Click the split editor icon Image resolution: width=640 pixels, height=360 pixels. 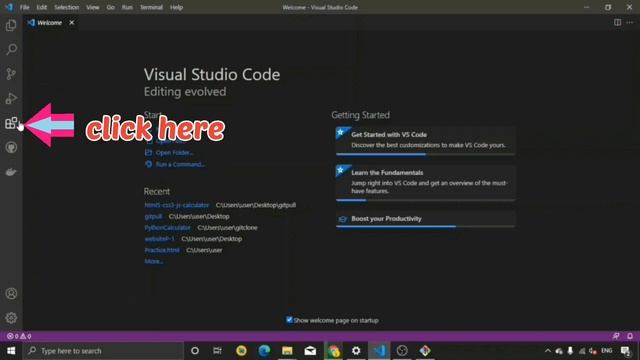[618, 22]
